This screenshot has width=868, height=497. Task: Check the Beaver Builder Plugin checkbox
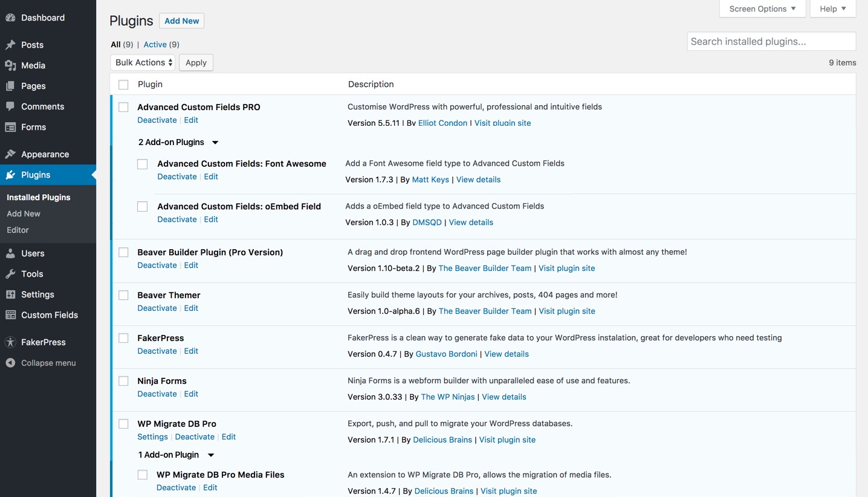click(x=123, y=252)
